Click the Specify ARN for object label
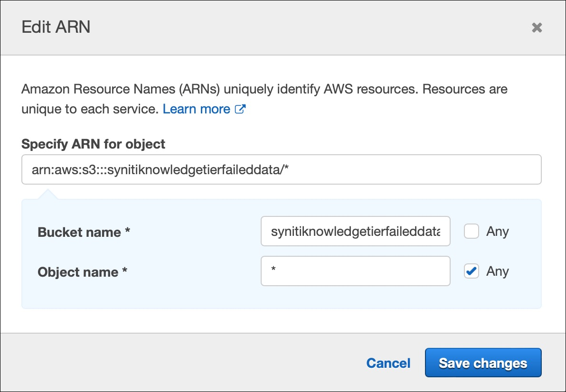This screenshot has height=392, width=566. point(93,144)
